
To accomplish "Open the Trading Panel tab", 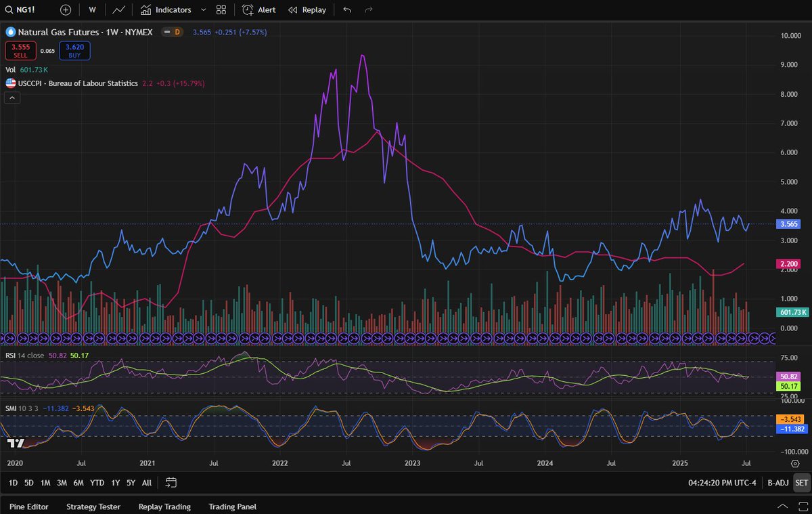I will pyautogui.click(x=233, y=507).
